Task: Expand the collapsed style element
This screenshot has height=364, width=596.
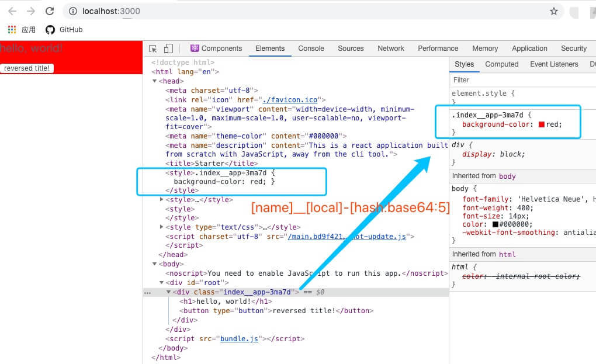Action: point(161,199)
